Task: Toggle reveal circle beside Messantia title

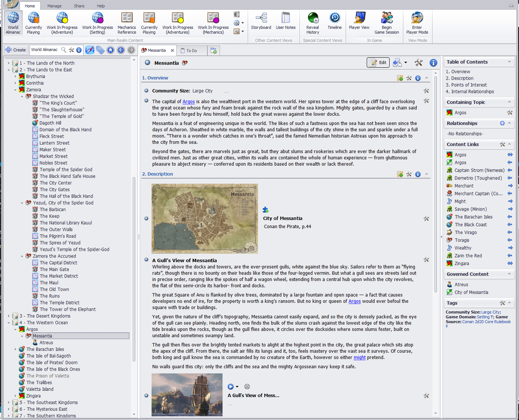Action: coord(147,63)
